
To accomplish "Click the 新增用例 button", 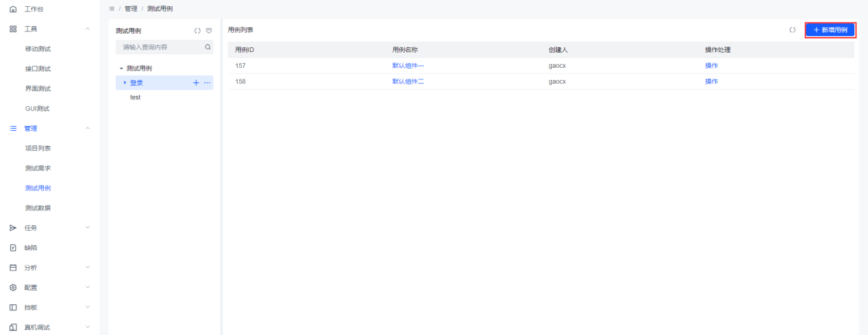I will pos(830,30).
